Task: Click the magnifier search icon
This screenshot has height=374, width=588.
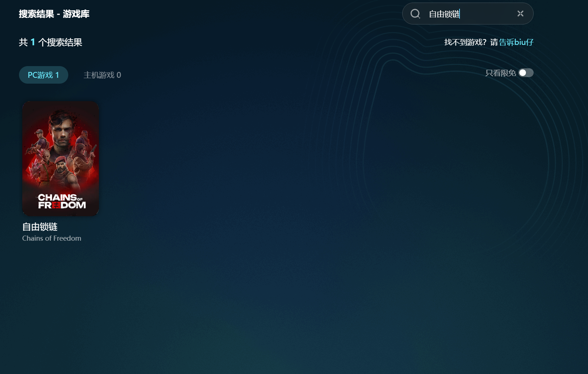Action: tap(415, 14)
